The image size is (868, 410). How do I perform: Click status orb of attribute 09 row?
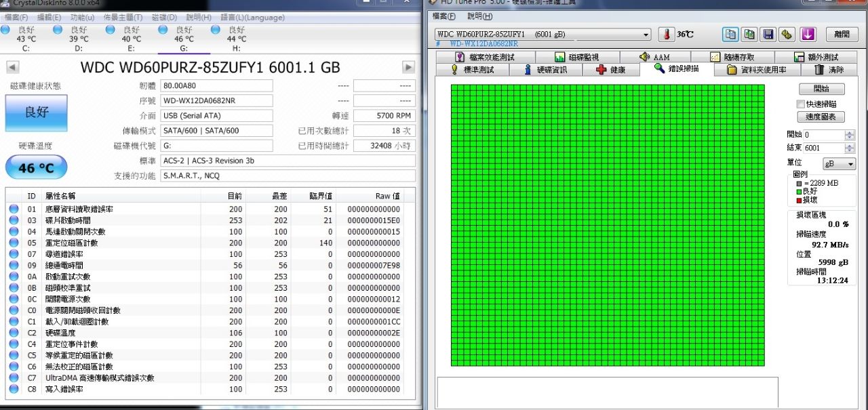pos(14,266)
